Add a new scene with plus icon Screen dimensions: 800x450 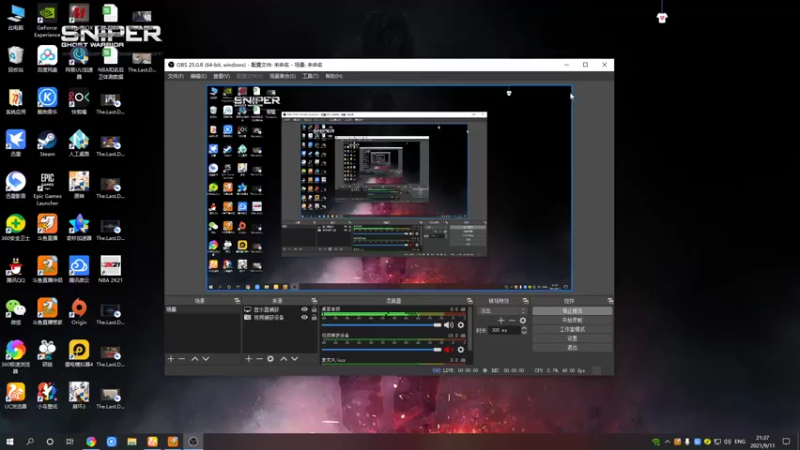click(171, 359)
